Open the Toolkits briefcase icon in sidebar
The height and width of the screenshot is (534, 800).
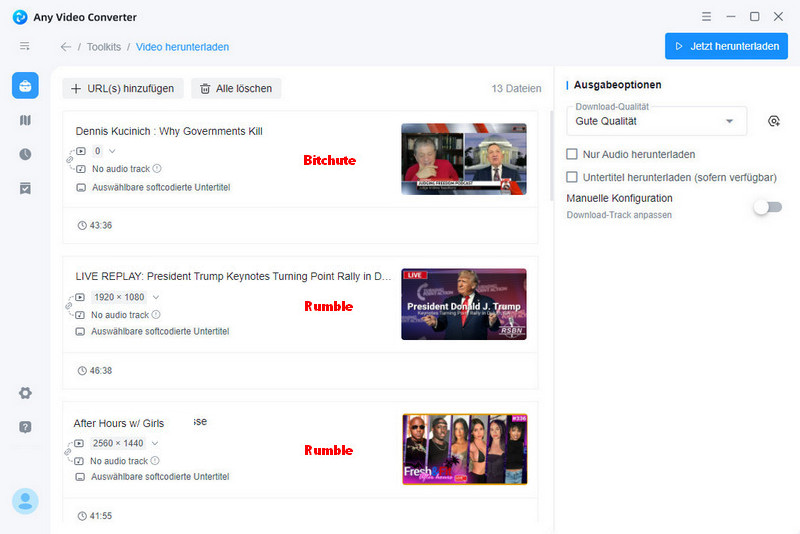pyautogui.click(x=25, y=86)
